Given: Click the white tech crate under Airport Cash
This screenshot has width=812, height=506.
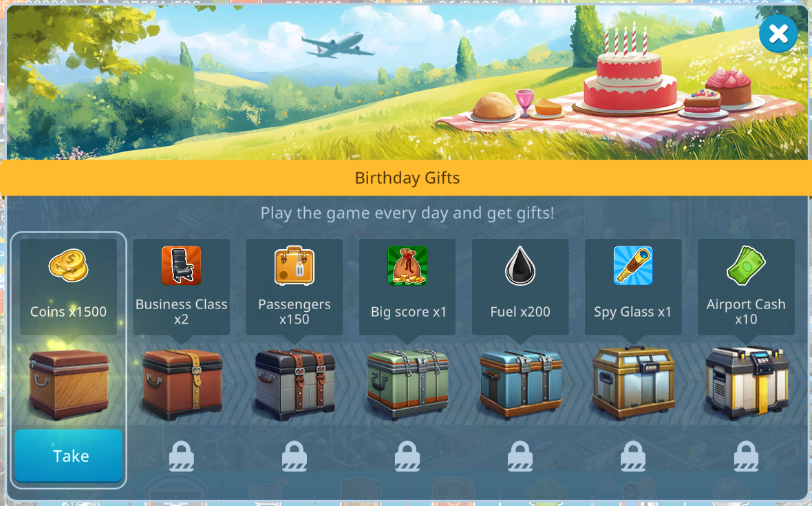Looking at the screenshot, I should pos(746,383).
